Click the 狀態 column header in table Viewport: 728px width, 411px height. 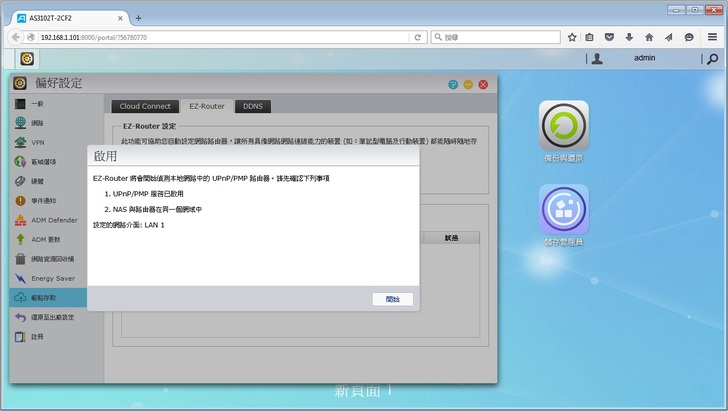(x=451, y=238)
